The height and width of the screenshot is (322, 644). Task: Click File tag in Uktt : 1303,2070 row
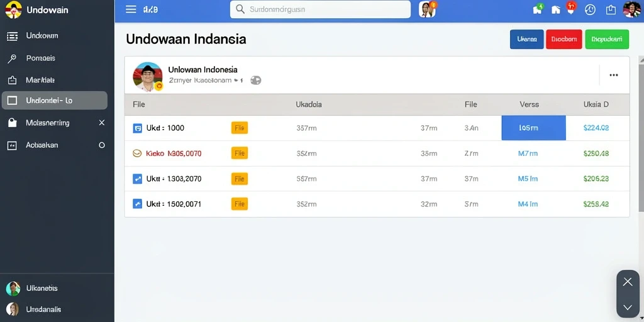tap(240, 179)
